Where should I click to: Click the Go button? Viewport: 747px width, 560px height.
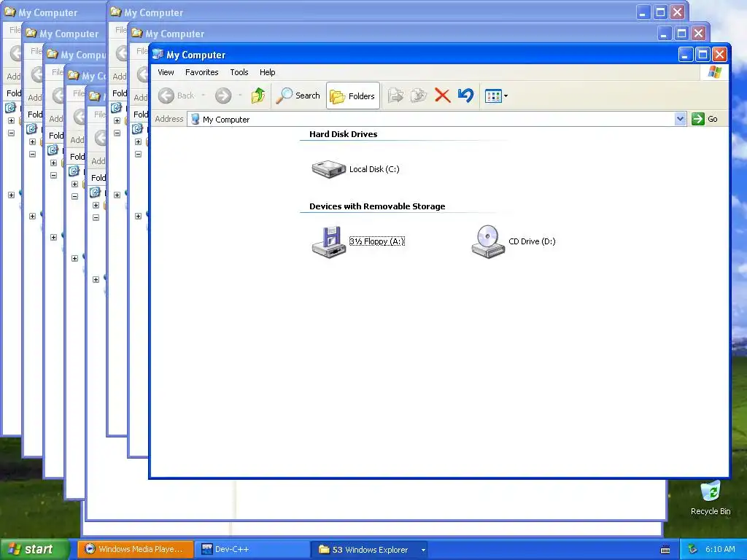(x=705, y=119)
